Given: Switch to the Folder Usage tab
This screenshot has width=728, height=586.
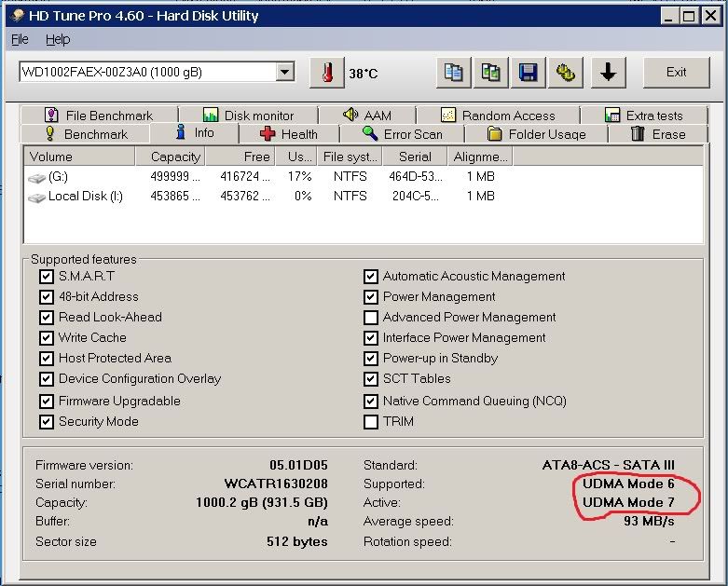Looking at the screenshot, I should pos(537,134).
